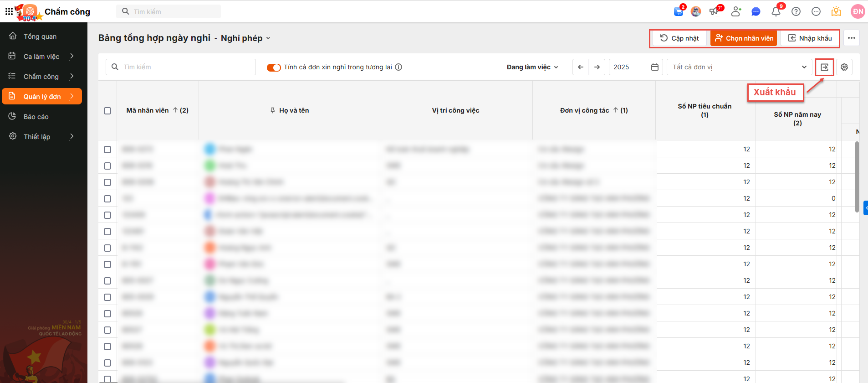Click the export icon in the table toolbar
Viewport: 868px width, 383px height.
(824, 67)
